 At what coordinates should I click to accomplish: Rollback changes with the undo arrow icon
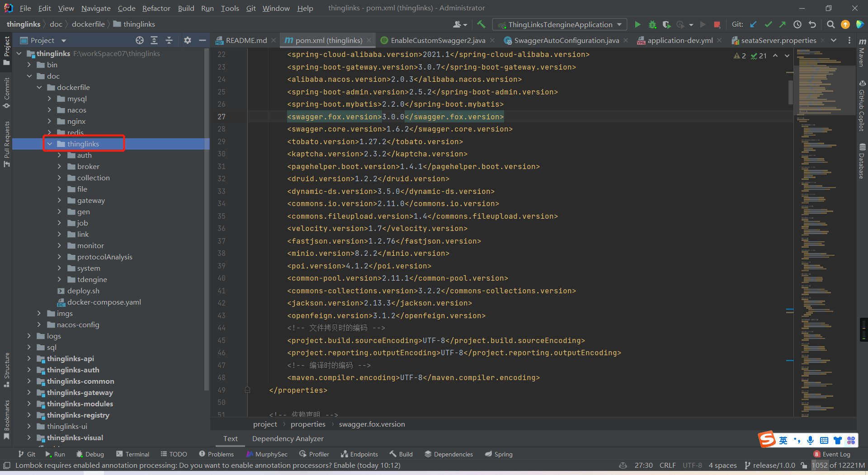812,24
